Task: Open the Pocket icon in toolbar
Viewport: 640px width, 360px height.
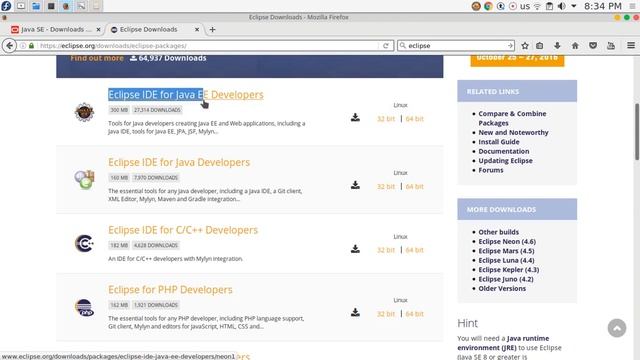Action: click(x=593, y=46)
